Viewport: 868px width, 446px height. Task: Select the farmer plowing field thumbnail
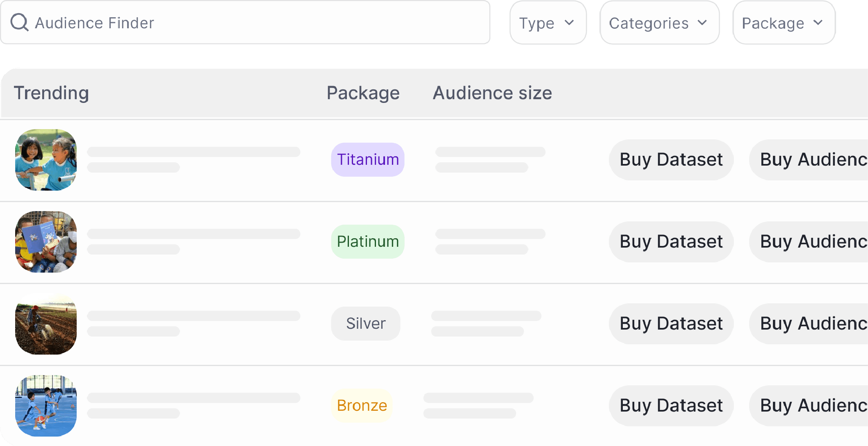click(46, 324)
